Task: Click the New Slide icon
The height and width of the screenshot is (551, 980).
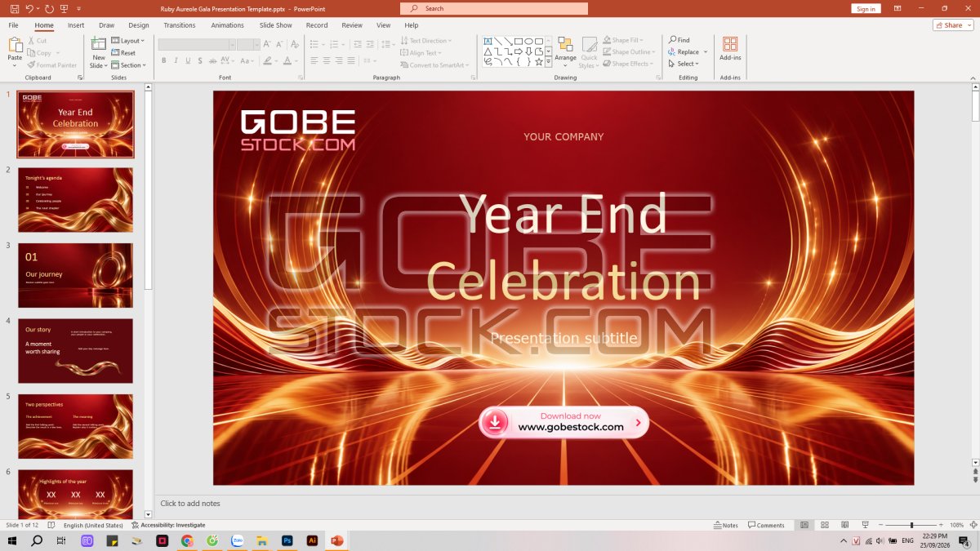Action: point(99,45)
